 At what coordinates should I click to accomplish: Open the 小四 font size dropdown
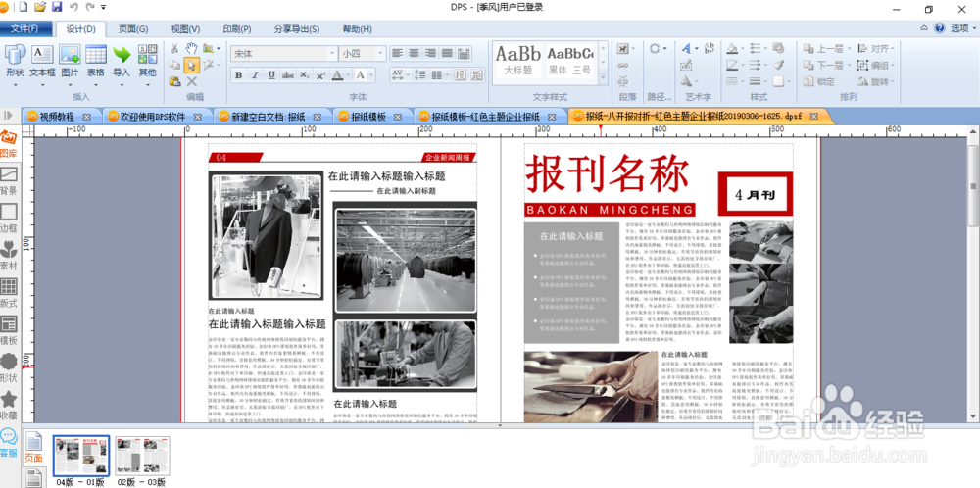(380, 54)
